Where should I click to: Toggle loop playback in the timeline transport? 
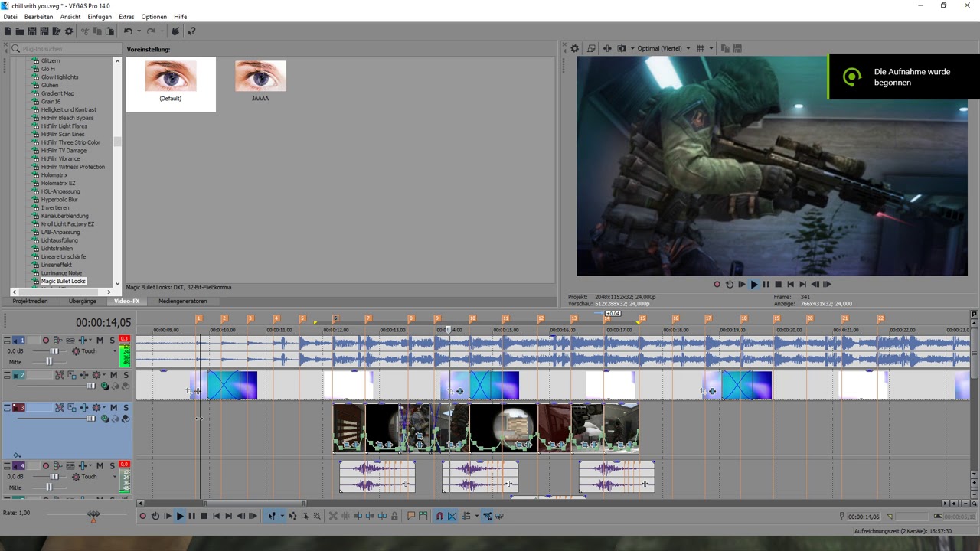coord(155,516)
